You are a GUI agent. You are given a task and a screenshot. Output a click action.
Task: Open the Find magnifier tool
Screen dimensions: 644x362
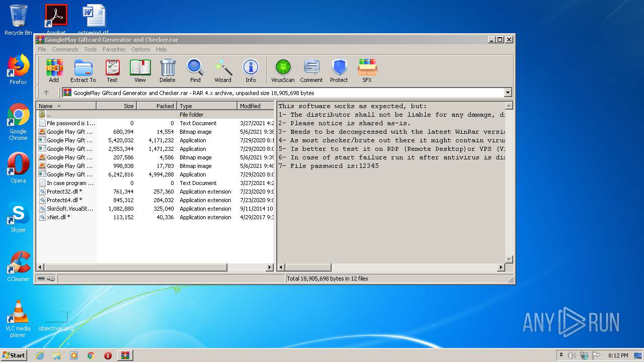tap(195, 70)
